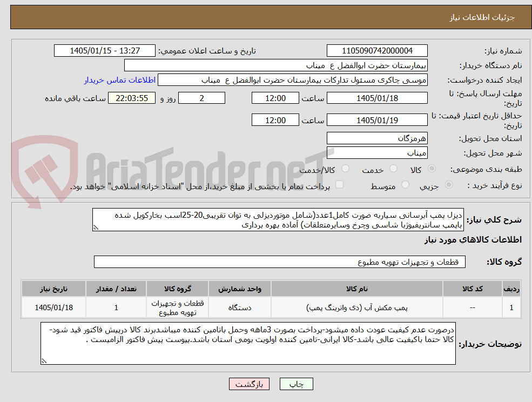Click the price validity time 12:00 field

click(275, 120)
